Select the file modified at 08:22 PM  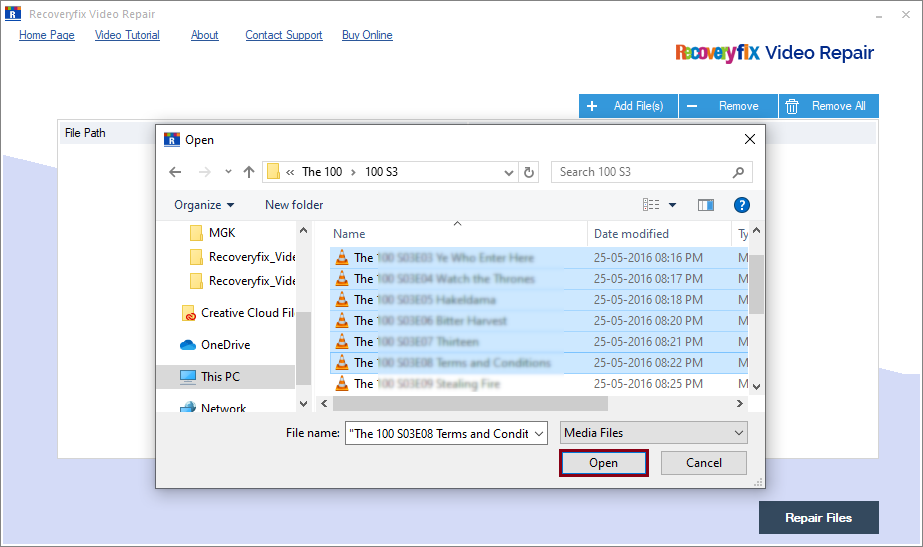point(539,363)
